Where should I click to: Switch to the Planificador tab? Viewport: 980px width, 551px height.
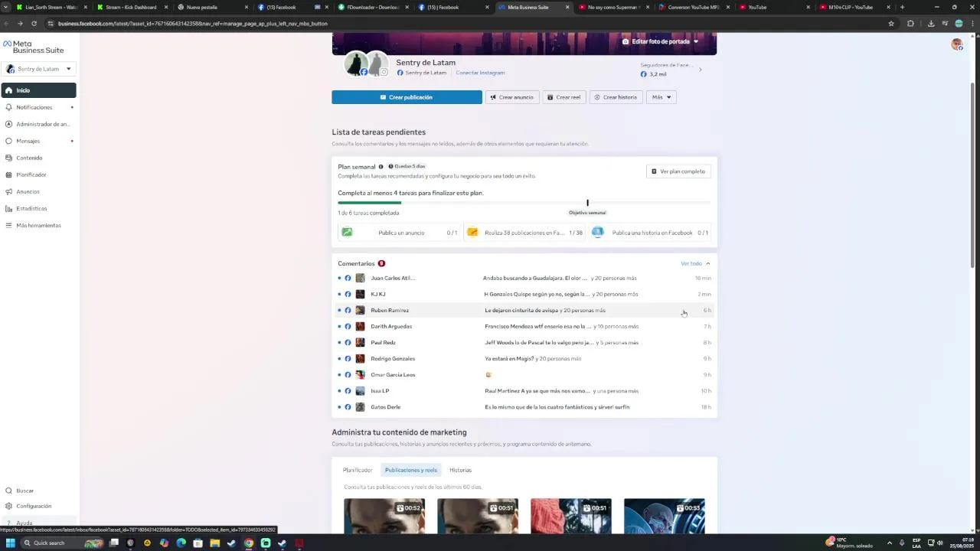coord(358,470)
